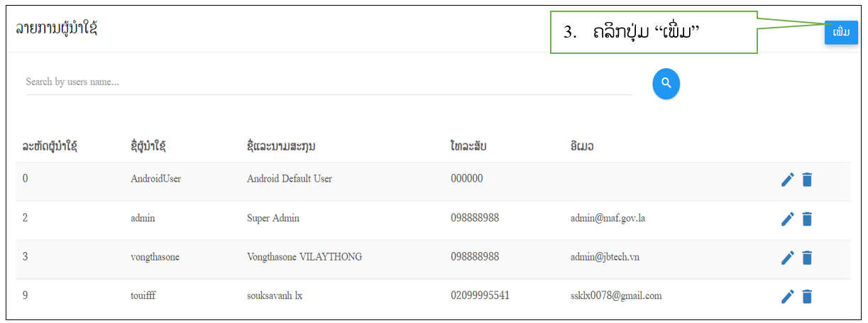
Task: Click the blue search magnifier button
Action: tap(666, 84)
